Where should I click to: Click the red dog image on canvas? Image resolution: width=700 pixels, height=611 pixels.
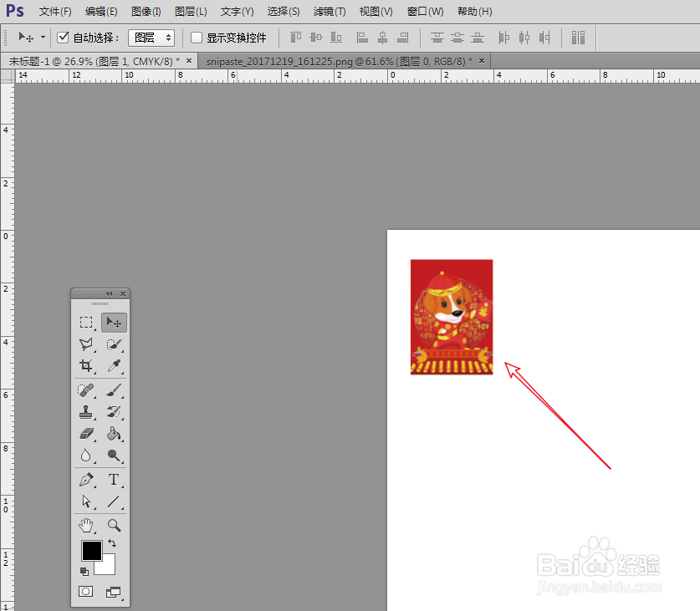click(452, 317)
